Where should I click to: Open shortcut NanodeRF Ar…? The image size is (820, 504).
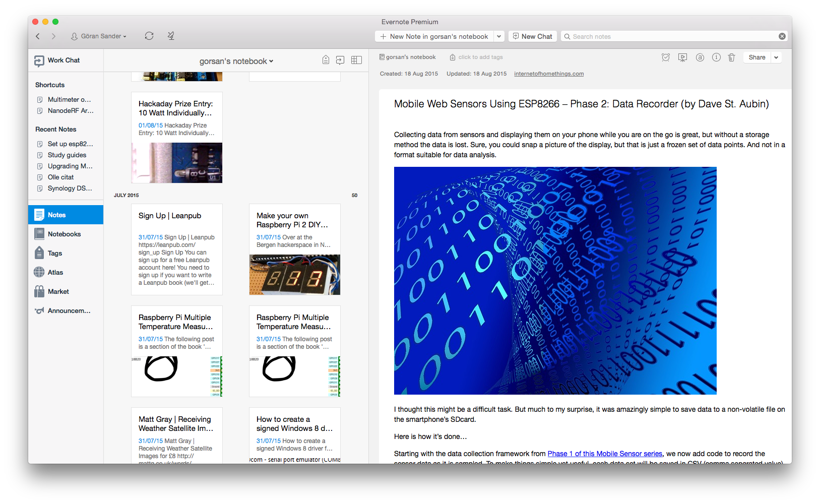(x=66, y=111)
